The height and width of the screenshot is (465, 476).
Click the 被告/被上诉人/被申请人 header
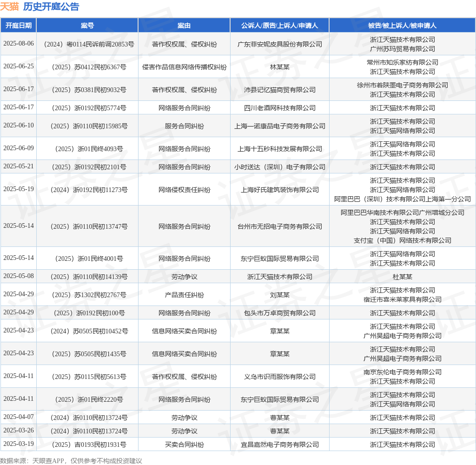402,26
